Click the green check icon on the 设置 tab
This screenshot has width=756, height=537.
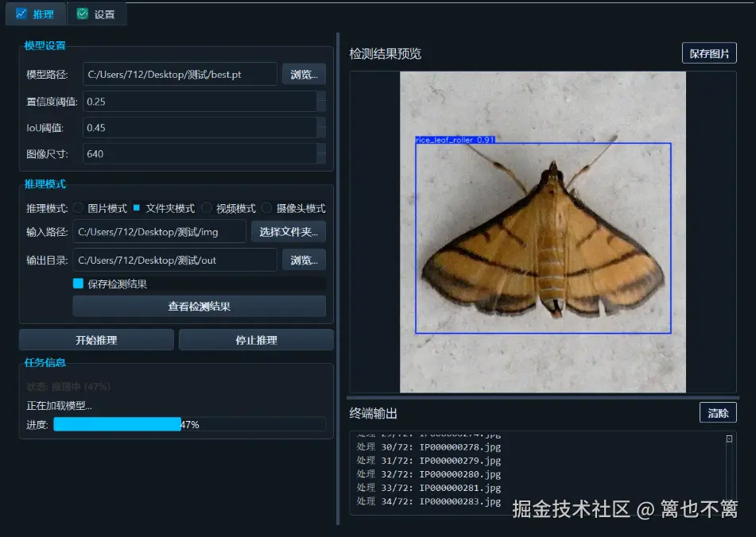pyautogui.click(x=83, y=14)
